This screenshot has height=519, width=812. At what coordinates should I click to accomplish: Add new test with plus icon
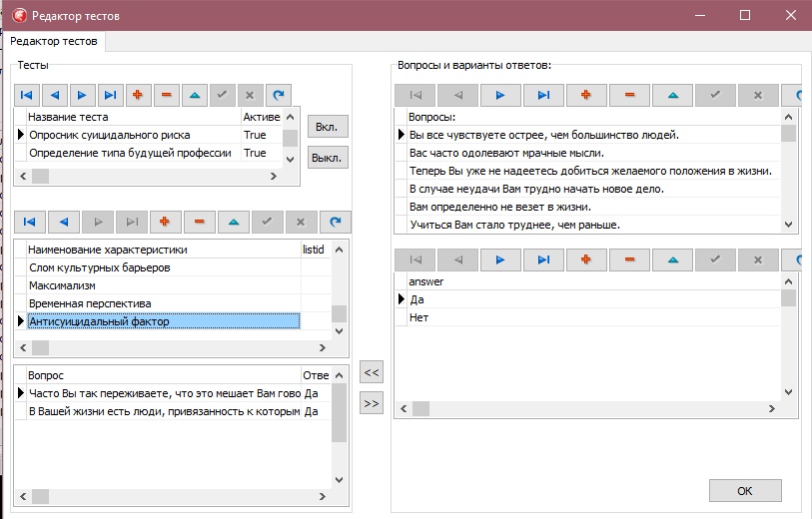coord(138,95)
